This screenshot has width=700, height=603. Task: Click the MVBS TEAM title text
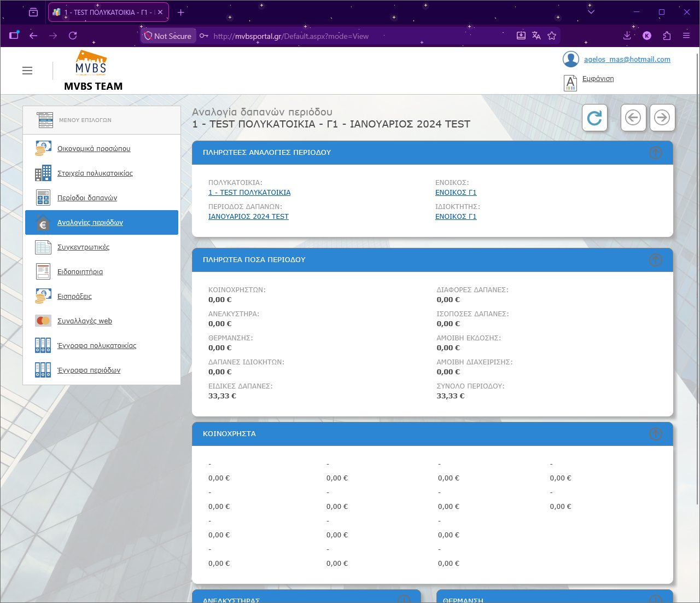pyautogui.click(x=93, y=86)
